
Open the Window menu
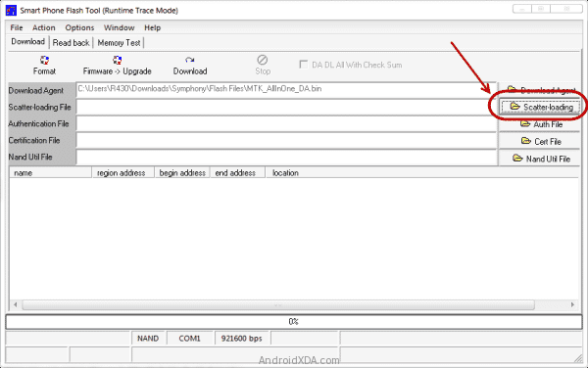(119, 27)
